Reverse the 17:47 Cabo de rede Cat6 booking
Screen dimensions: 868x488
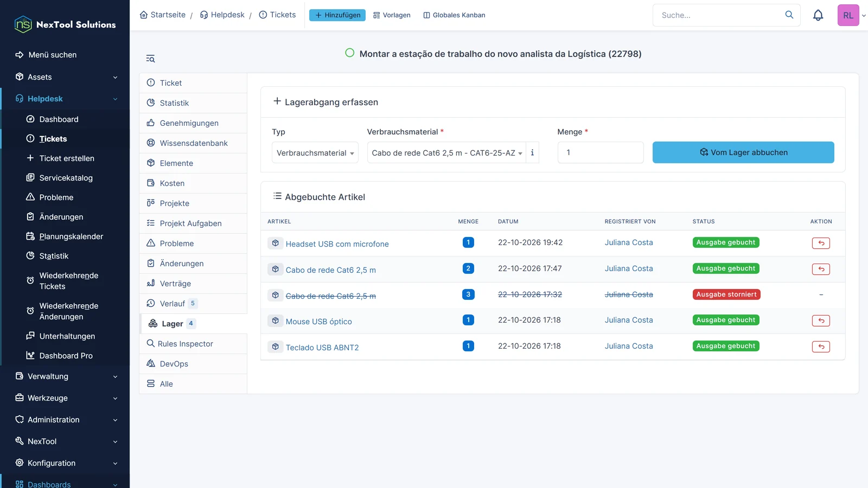click(821, 269)
